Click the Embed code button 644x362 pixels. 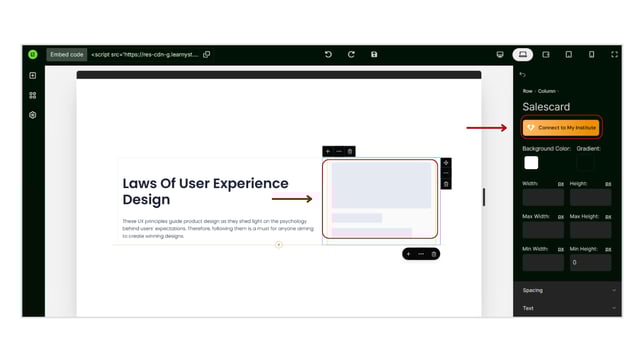(x=67, y=54)
